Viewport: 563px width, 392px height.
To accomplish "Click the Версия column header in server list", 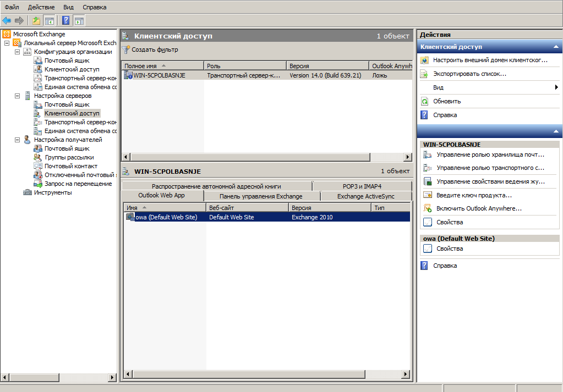I will tap(327, 65).
